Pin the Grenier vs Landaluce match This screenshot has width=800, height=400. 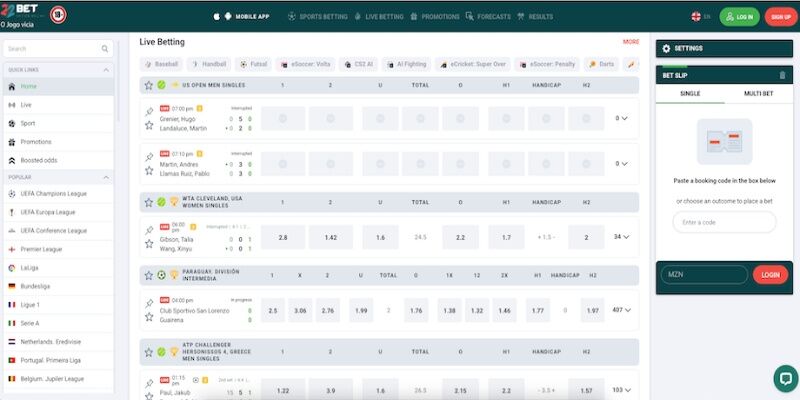(149, 111)
